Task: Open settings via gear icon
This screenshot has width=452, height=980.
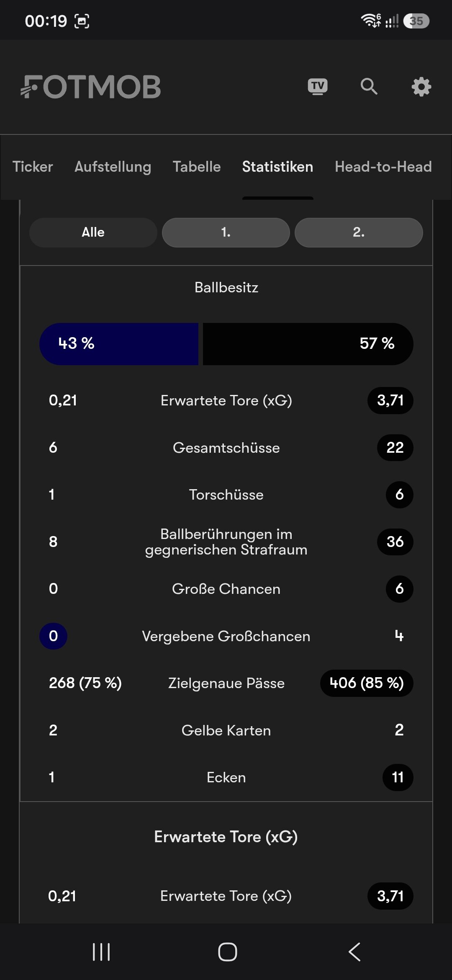Action: [421, 87]
